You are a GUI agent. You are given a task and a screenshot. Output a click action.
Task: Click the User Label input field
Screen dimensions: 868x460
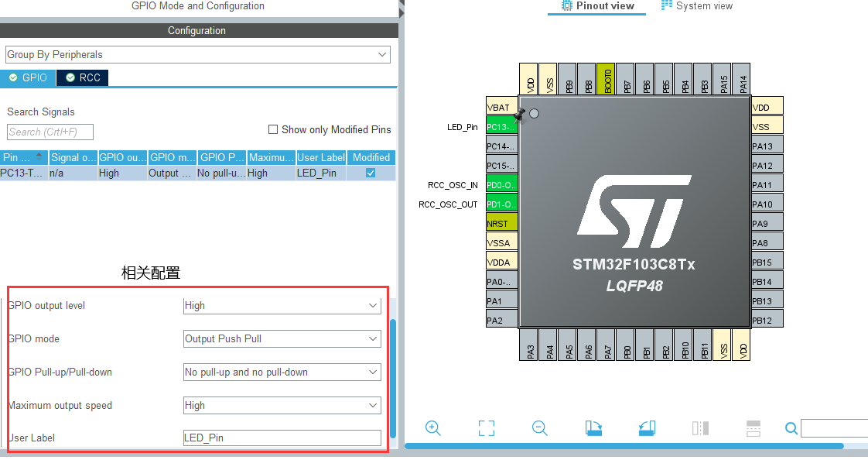282,438
